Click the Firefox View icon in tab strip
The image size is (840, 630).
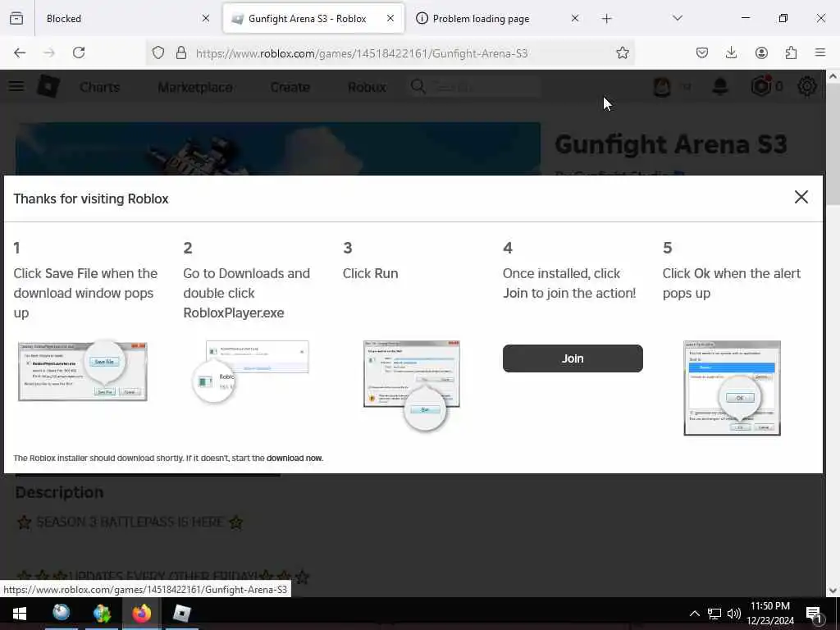click(16, 18)
